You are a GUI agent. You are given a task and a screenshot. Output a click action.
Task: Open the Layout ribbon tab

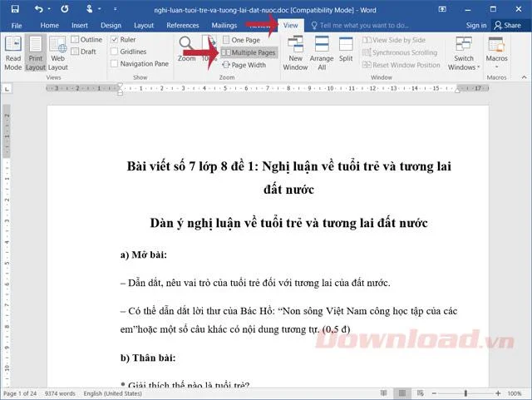pos(144,26)
